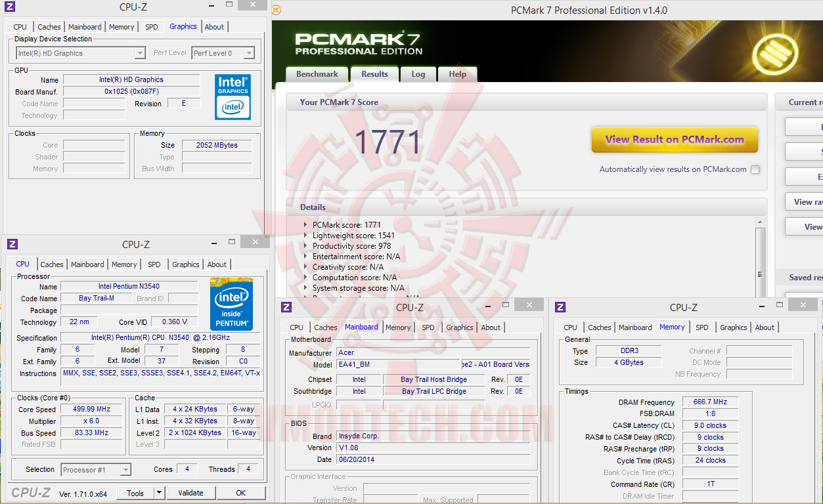
Task: Click View Result on PCMark.com button
Action: click(x=675, y=140)
